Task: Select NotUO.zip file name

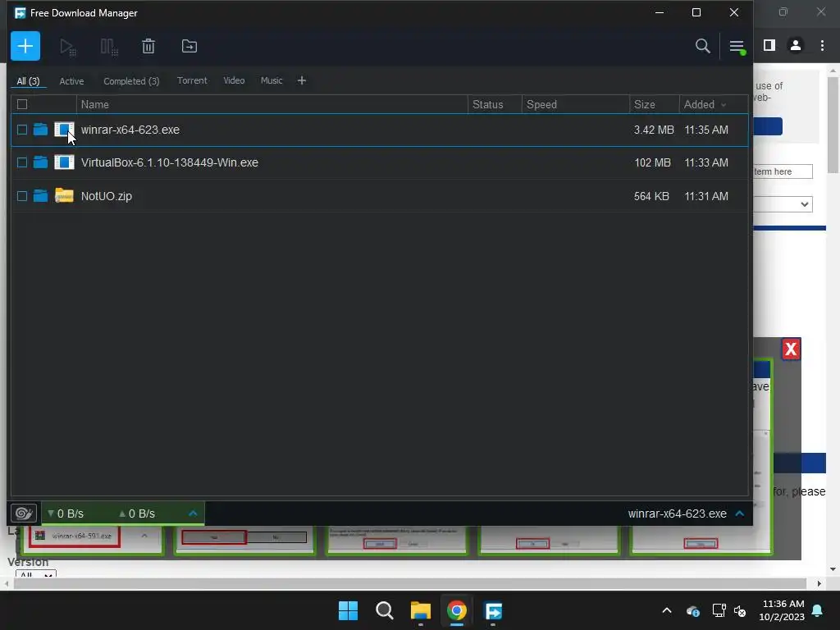Action: [x=106, y=196]
